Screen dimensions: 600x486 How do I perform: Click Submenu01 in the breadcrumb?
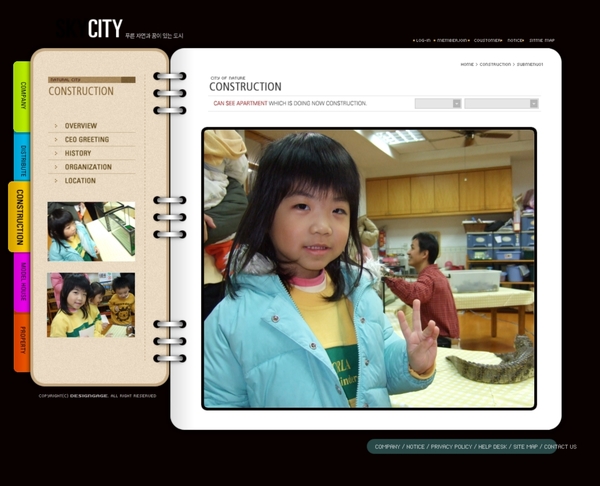coord(530,64)
